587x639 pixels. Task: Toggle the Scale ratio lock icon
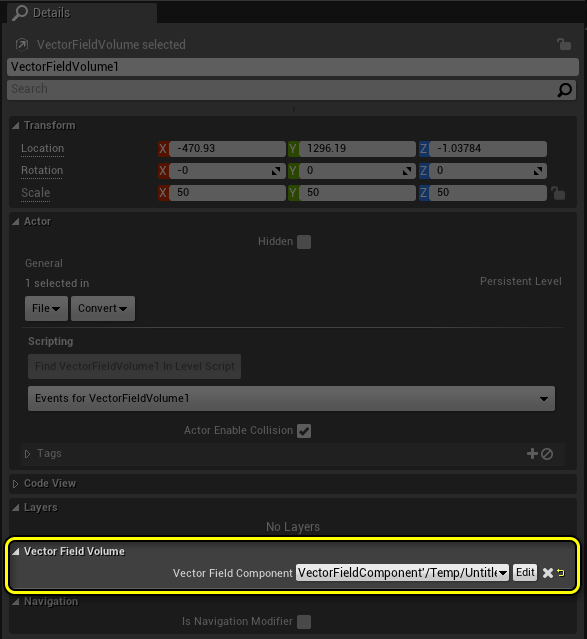558,193
